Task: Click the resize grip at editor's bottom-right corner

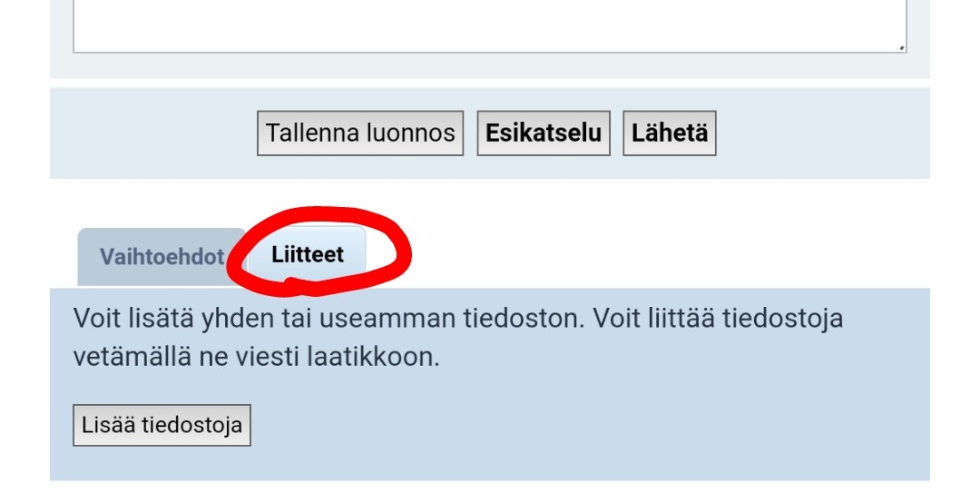Action: pos(901,46)
